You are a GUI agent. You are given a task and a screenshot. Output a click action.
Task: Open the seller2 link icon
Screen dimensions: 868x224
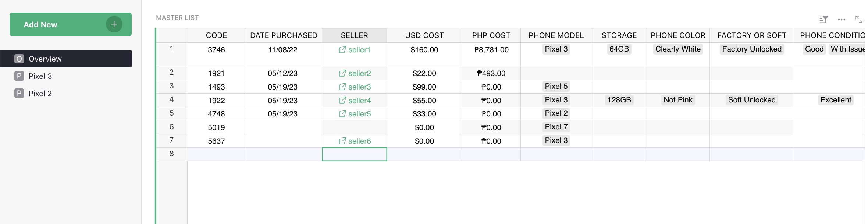pos(342,73)
